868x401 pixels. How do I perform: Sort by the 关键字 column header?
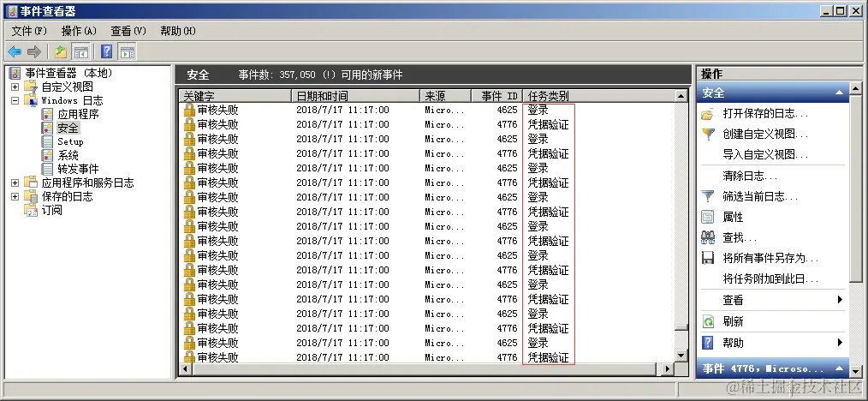235,96
